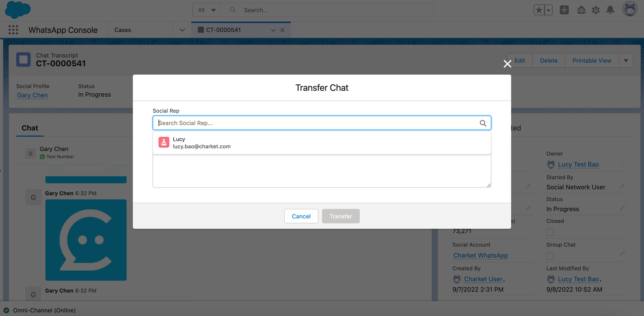Switch to the Chat tab
This screenshot has height=316, width=644.
click(x=30, y=128)
